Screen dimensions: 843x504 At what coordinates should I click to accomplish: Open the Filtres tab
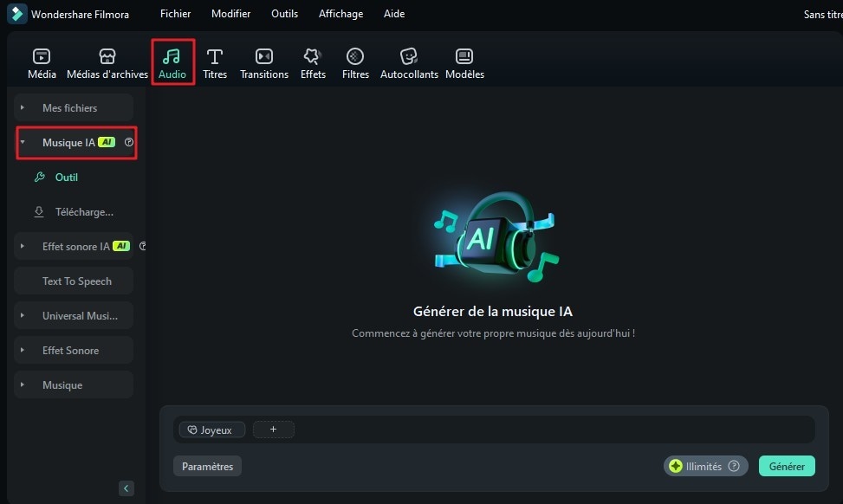coord(355,63)
